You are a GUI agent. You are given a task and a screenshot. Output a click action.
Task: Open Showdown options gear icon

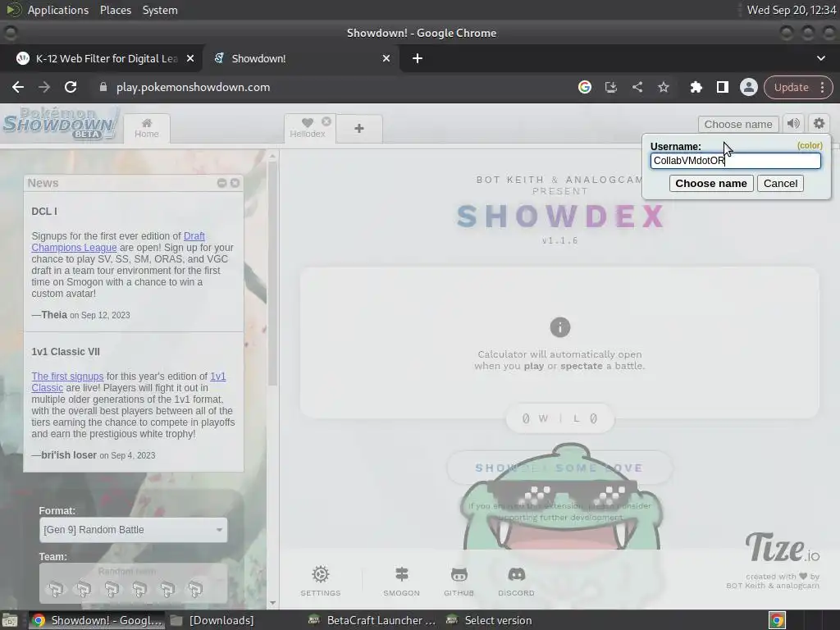[819, 124]
